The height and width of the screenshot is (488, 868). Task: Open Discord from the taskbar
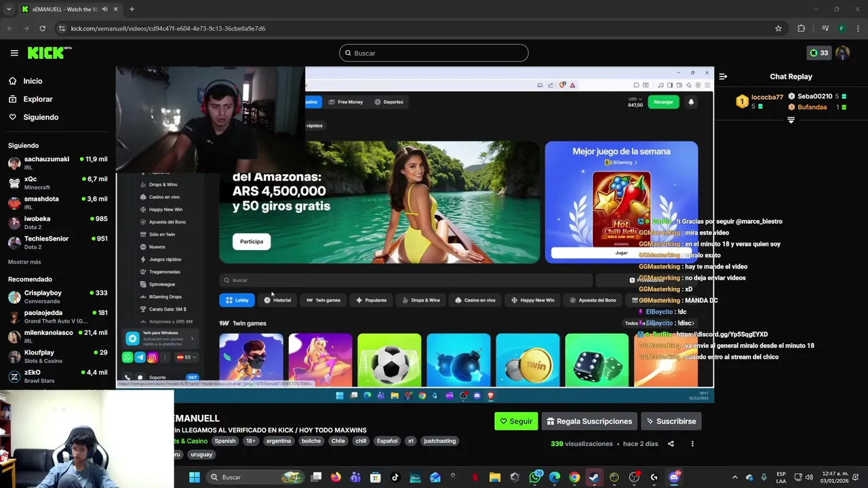pos(674,477)
